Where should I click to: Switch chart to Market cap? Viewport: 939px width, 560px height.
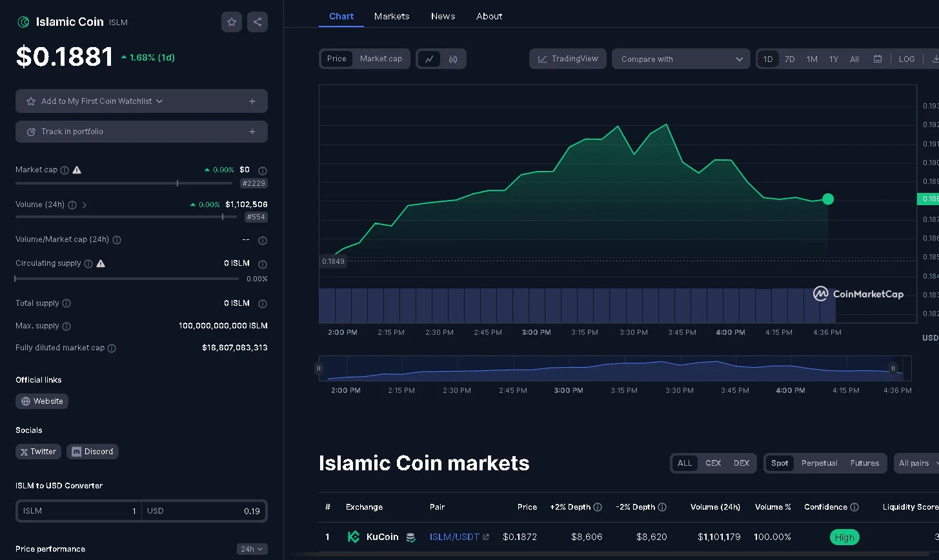(381, 59)
